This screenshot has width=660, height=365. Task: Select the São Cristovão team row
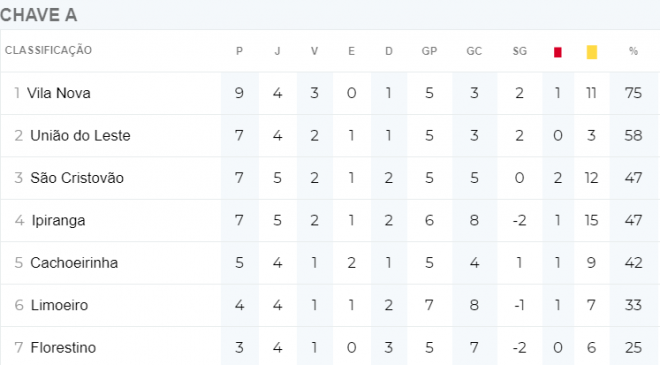pyautogui.click(x=330, y=178)
